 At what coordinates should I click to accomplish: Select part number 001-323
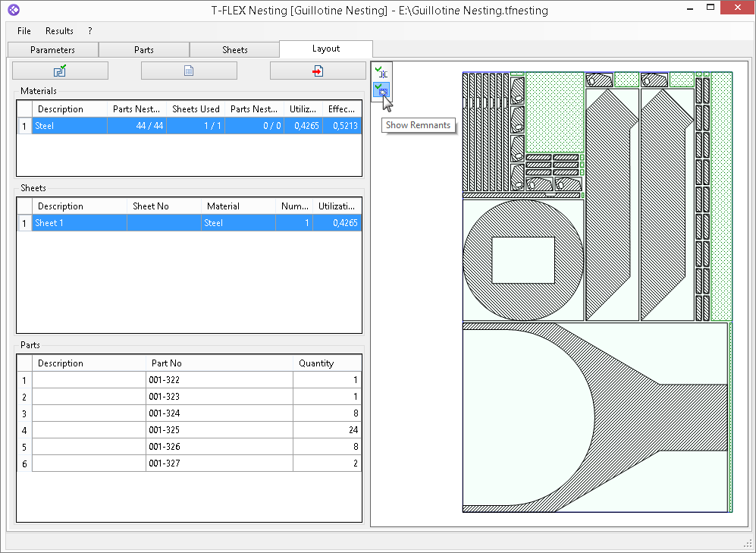coord(219,397)
